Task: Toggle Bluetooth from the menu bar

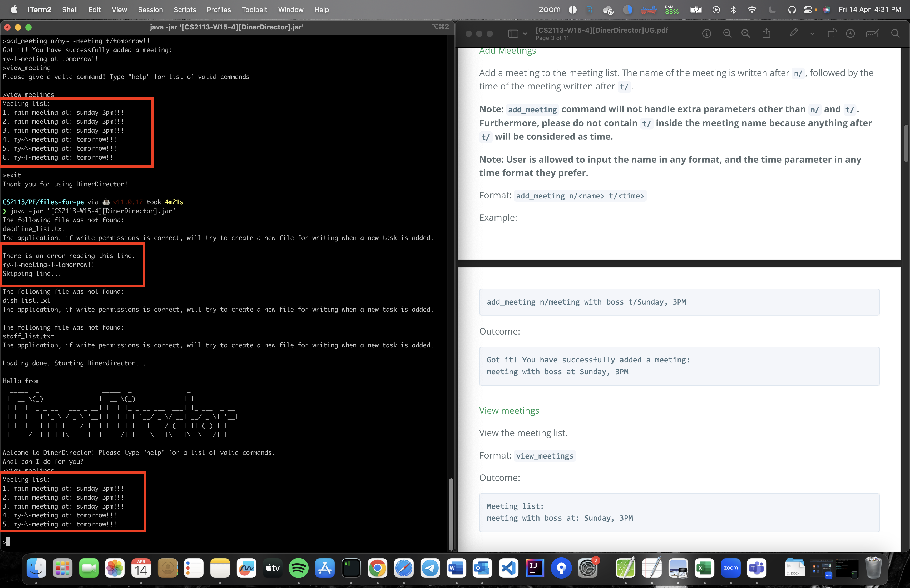Action: tap(733, 10)
